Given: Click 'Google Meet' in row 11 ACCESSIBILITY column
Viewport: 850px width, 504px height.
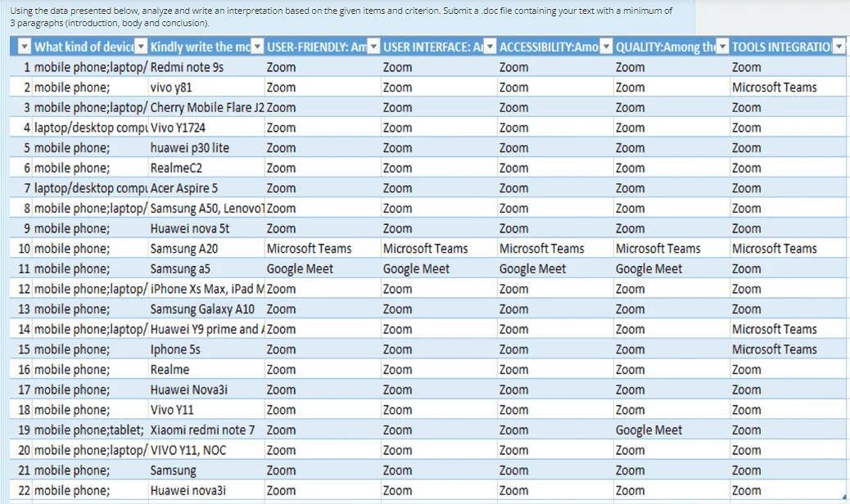Looking at the screenshot, I should coord(532,268).
